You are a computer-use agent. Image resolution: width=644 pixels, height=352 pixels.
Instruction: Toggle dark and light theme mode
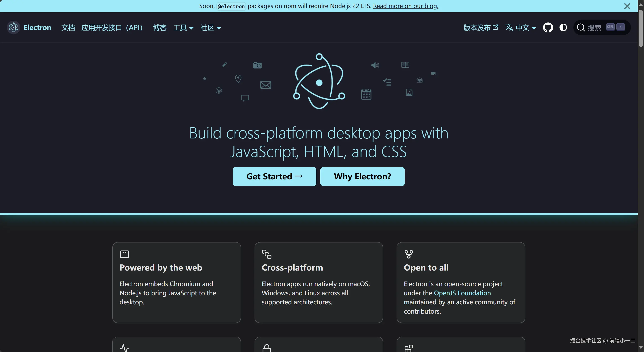[x=563, y=27]
